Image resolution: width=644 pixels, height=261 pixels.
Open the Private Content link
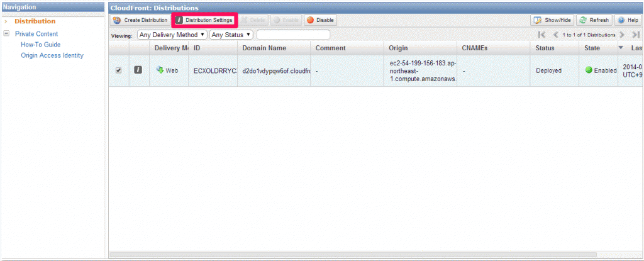pos(36,34)
